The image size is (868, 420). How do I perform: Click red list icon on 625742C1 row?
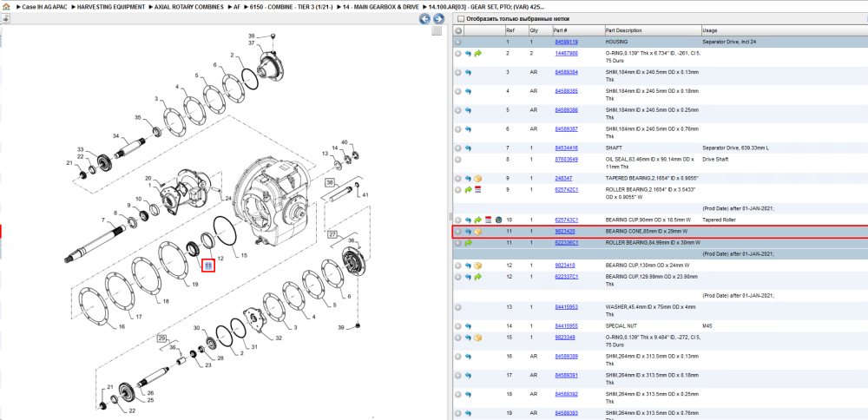(x=477, y=190)
